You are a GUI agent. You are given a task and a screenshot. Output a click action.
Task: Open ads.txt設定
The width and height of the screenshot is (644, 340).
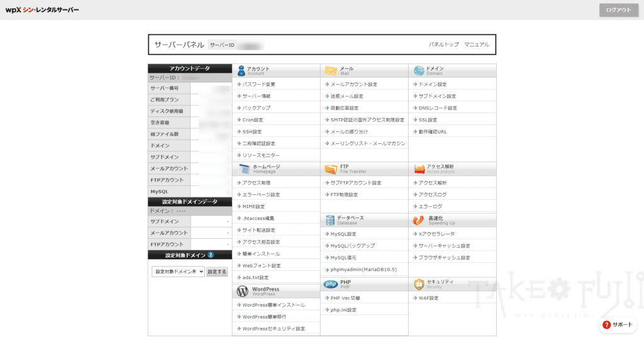(x=255, y=278)
